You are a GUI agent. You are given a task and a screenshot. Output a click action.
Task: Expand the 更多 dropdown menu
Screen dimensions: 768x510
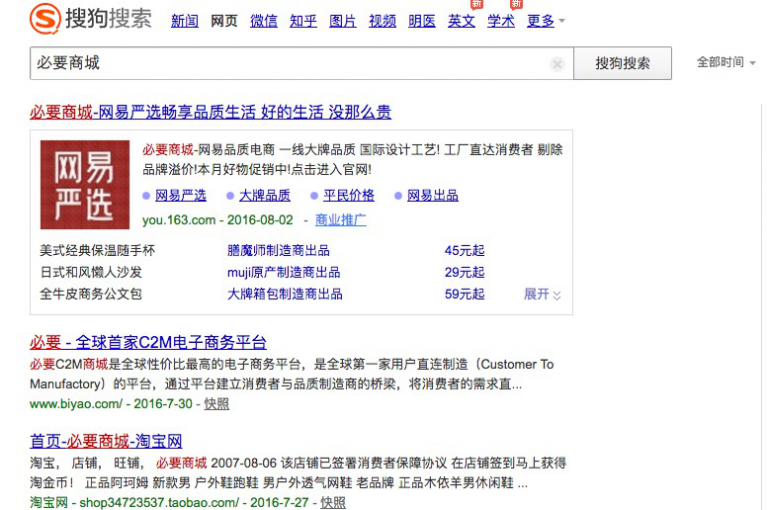tap(545, 21)
